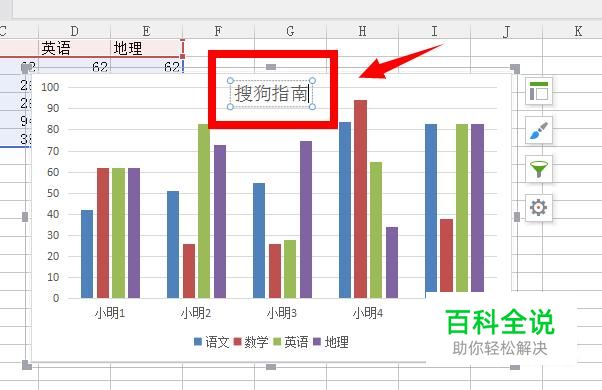Open the Chart Elements button

[x=539, y=91]
